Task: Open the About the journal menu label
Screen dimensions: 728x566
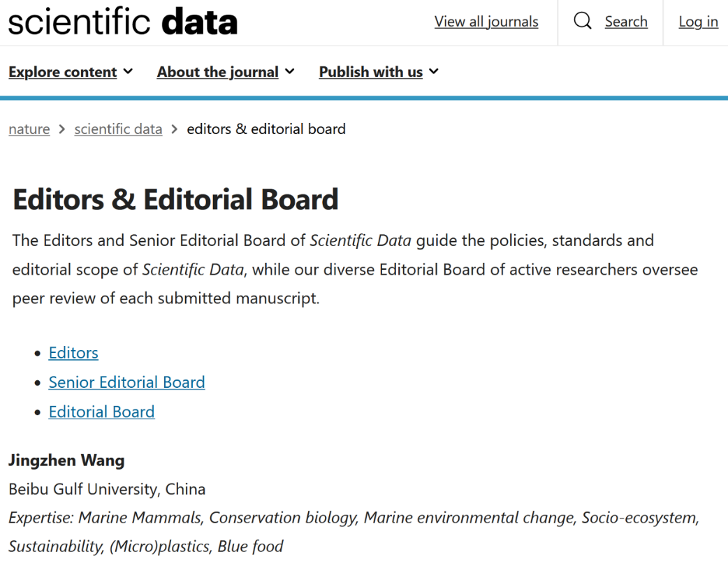Action: (x=217, y=72)
